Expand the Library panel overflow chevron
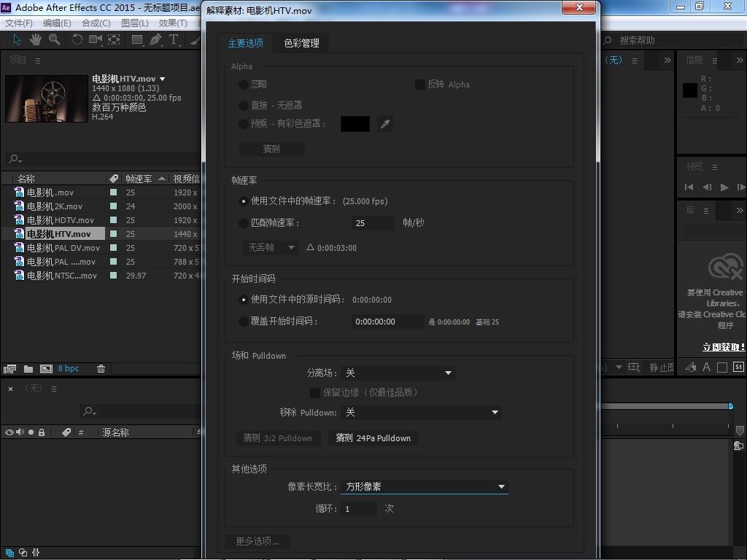This screenshot has height=560, width=747. [x=740, y=211]
